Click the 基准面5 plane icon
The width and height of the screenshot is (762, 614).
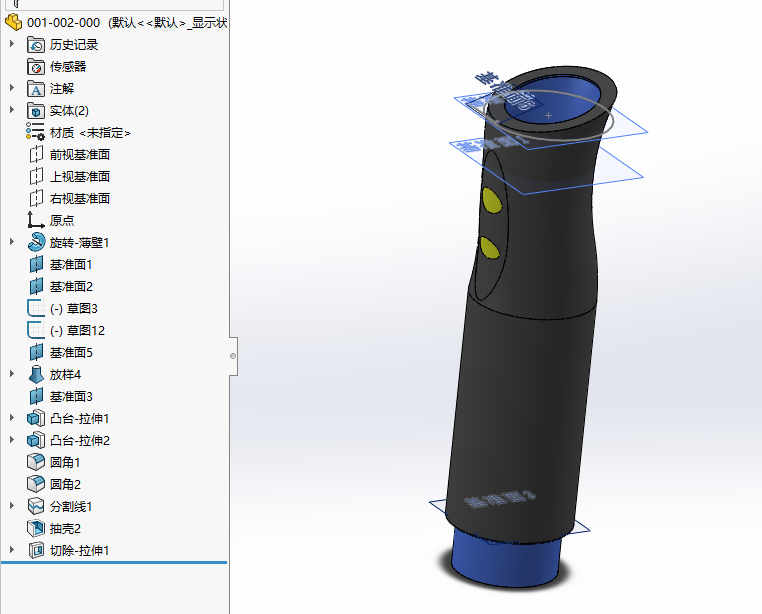coord(36,352)
